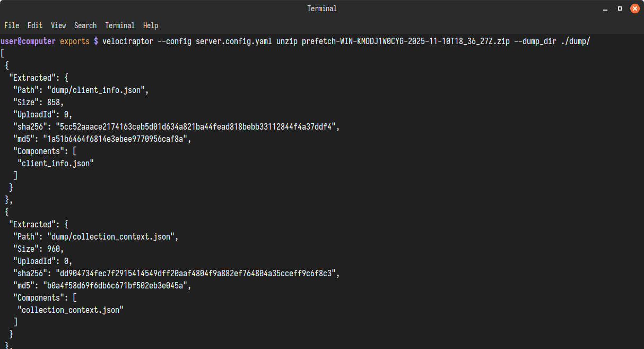Click the user@computer prompt text

click(x=28, y=41)
